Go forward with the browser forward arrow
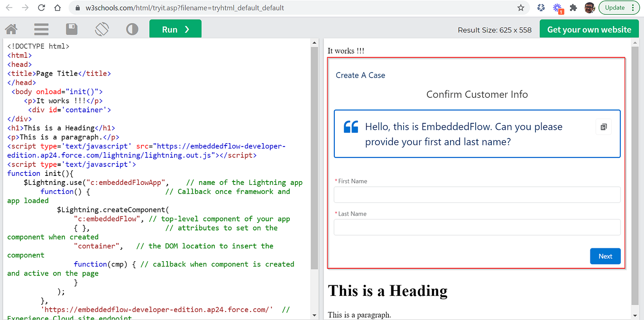This screenshot has width=644, height=320. pyautogui.click(x=26, y=8)
